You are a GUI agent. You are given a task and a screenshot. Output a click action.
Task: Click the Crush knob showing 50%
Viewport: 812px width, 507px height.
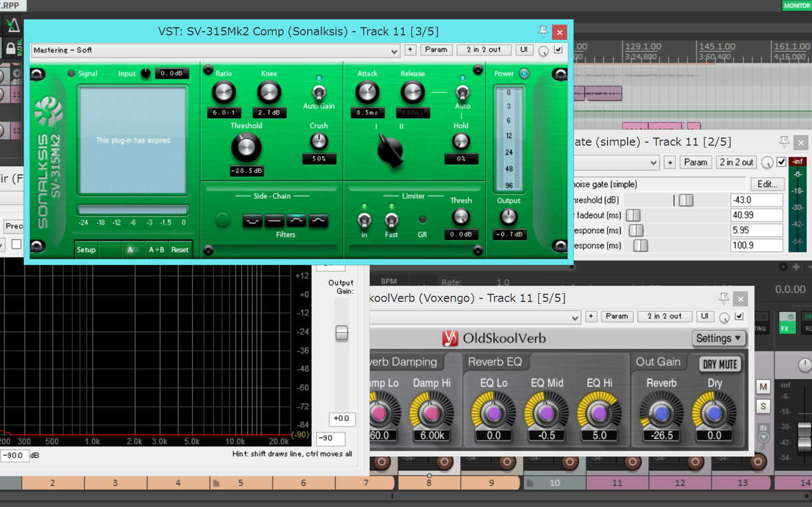[319, 141]
